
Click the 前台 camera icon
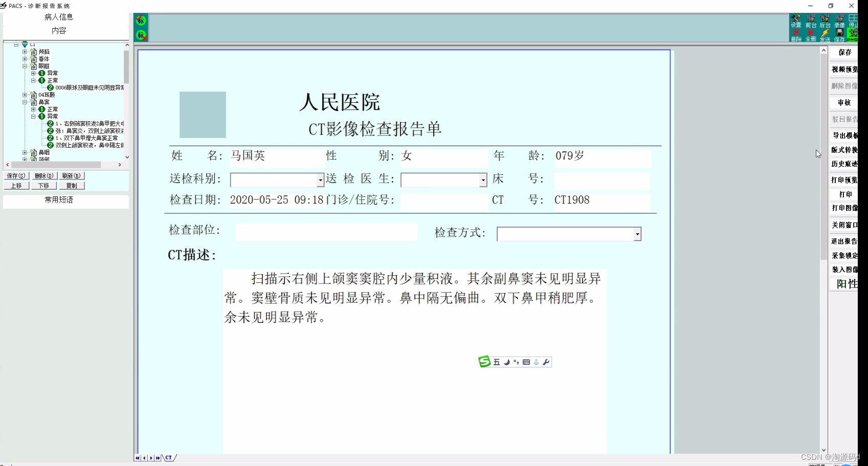[811, 19]
